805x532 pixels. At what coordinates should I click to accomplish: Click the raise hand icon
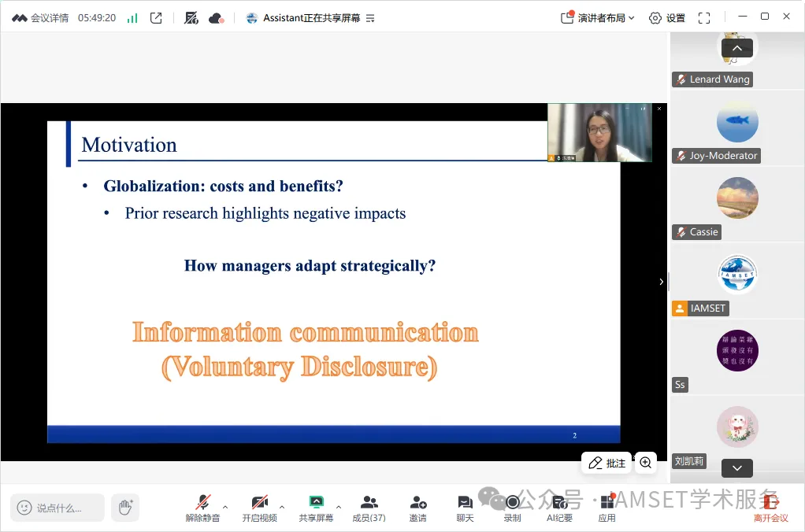click(x=125, y=508)
